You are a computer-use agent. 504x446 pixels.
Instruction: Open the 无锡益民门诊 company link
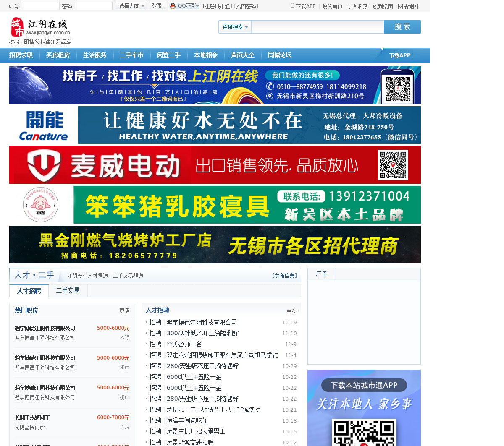click(29, 427)
